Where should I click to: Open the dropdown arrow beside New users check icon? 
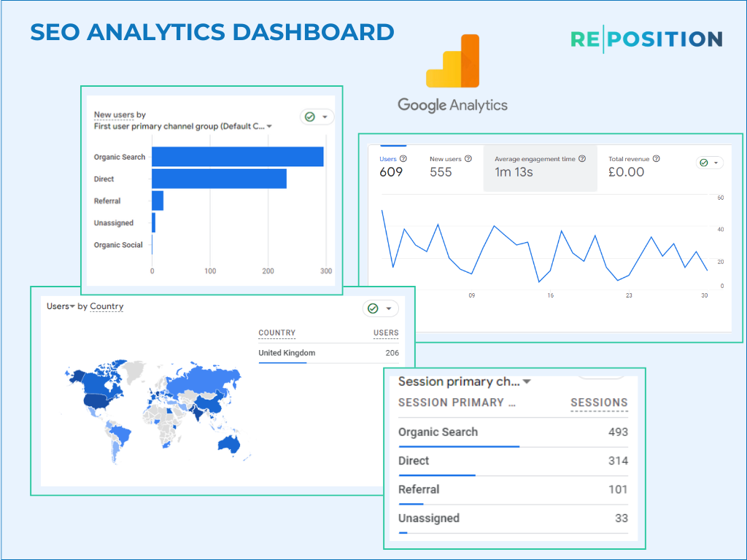[x=325, y=117]
